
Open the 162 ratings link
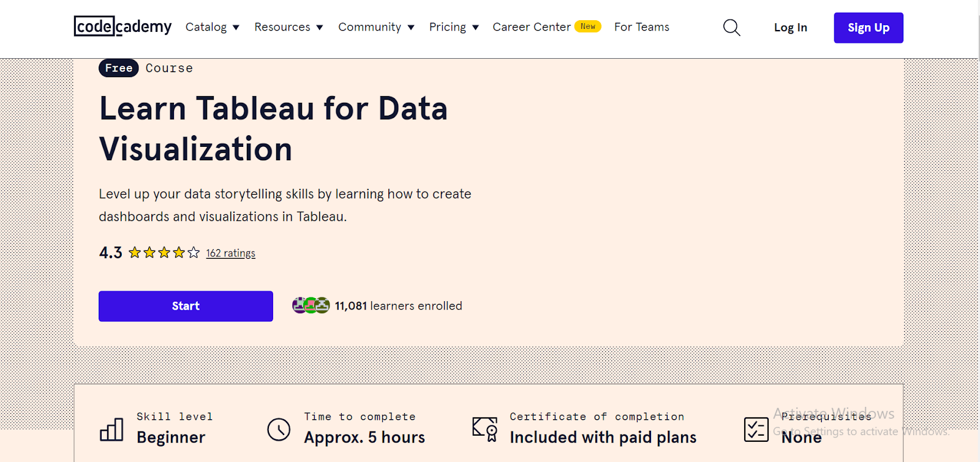point(230,252)
